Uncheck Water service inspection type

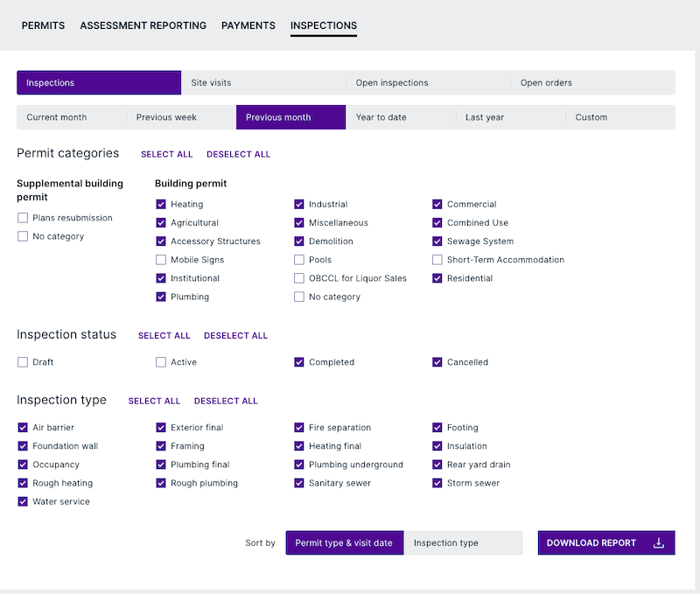click(x=23, y=501)
